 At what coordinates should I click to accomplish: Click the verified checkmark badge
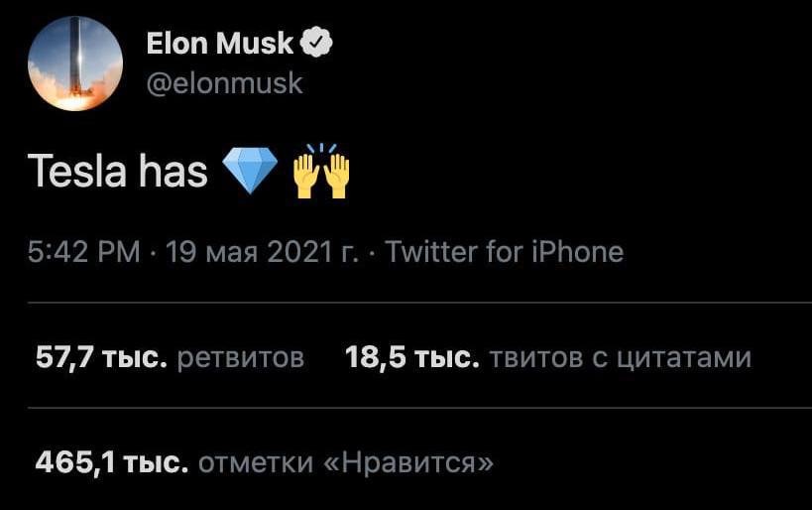point(317,43)
